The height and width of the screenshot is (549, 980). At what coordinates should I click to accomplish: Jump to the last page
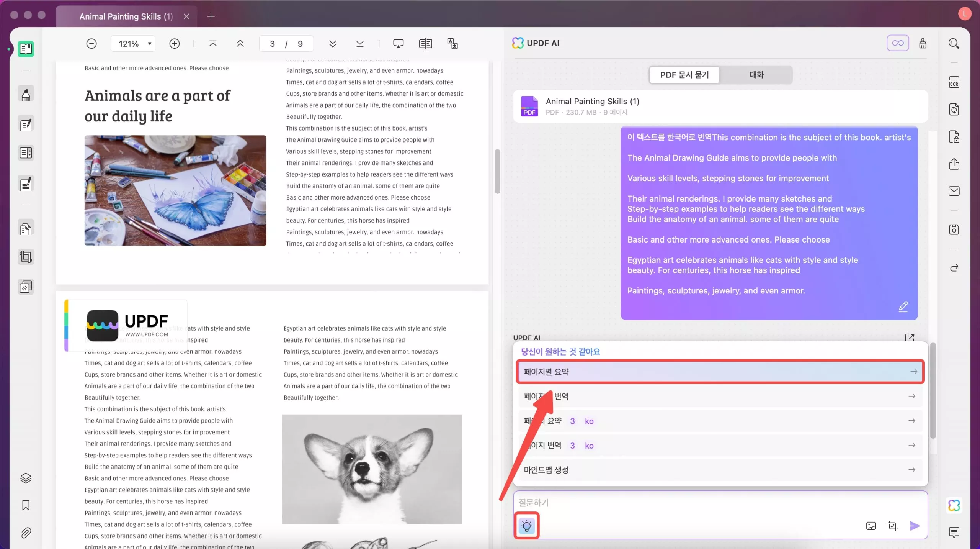[x=360, y=44]
